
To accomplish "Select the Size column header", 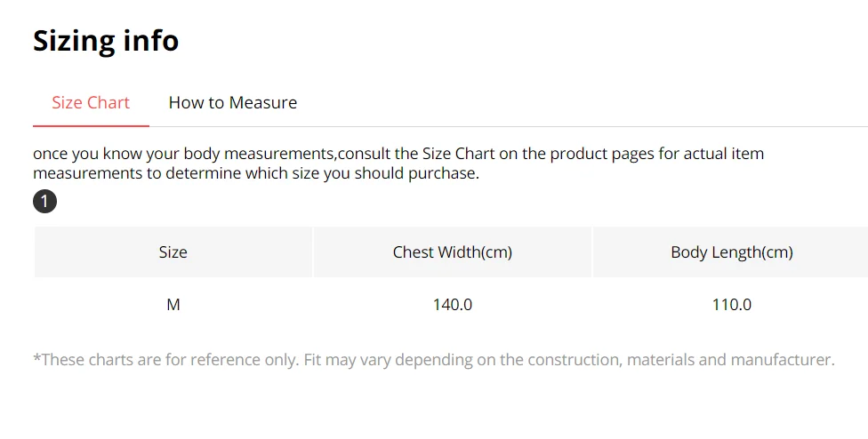I will click(173, 252).
